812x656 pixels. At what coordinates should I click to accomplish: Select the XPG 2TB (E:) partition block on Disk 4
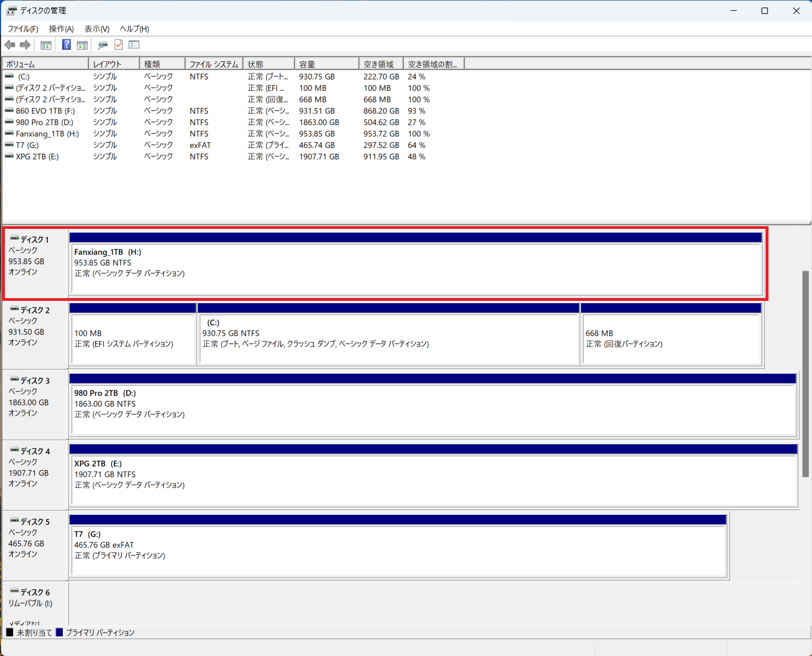click(x=433, y=474)
